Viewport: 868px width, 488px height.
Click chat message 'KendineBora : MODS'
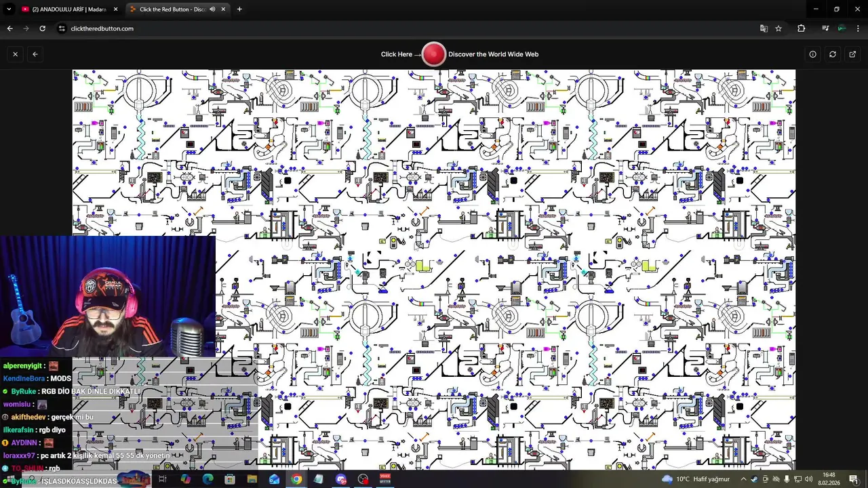click(x=37, y=379)
